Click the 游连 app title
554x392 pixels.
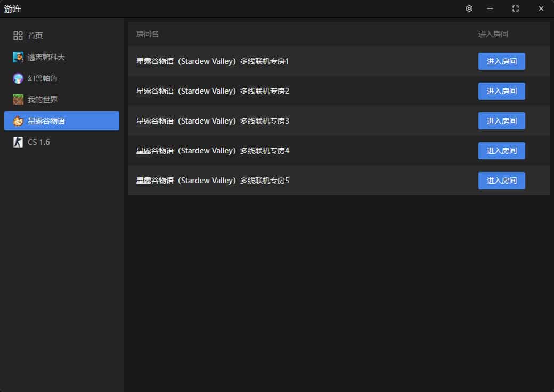[x=13, y=9]
